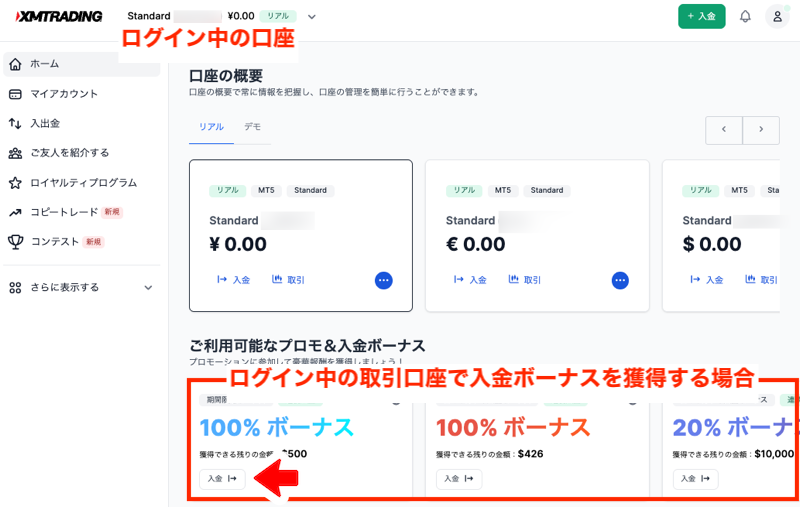Viewport: 800px width, 507px height.
Task: Open マイアカウント card icon in sidebar
Action: tap(15, 94)
